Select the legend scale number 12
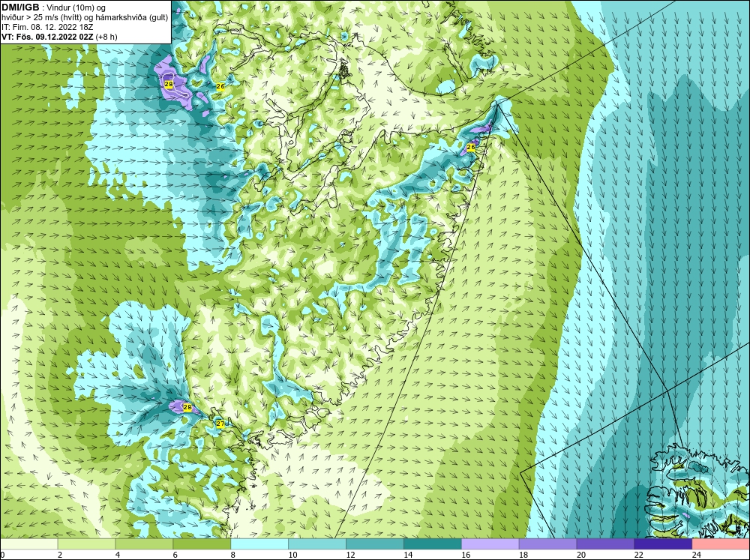This screenshot has height=560, width=750. pyautogui.click(x=350, y=555)
